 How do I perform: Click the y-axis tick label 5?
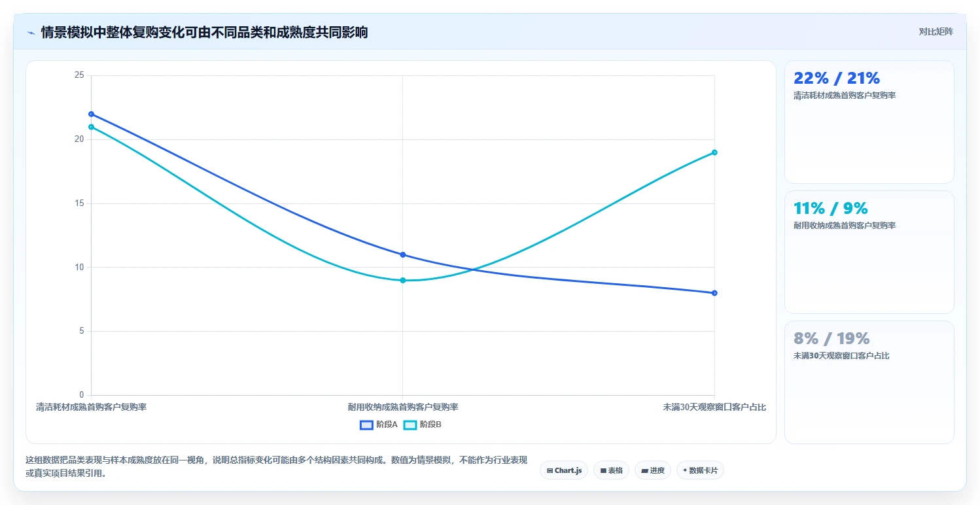(81, 331)
